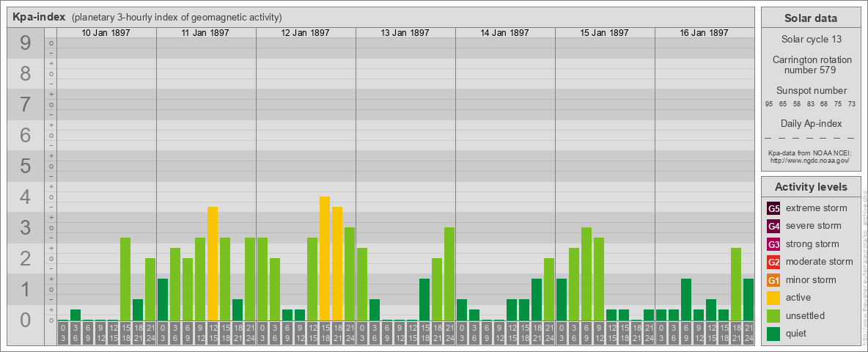Click the yellow active level swatch

tap(773, 298)
